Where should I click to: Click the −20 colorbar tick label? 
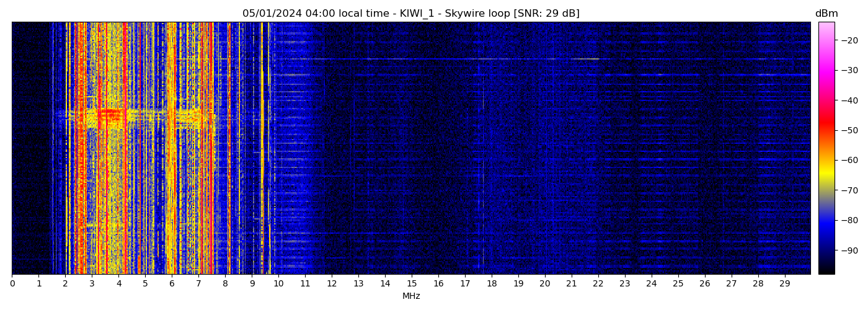coord(848,40)
